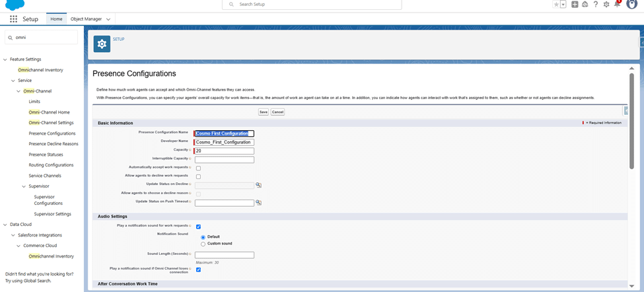644x292 pixels.
Task: Collapse the Omni-Channel tree node
Action: click(18, 91)
